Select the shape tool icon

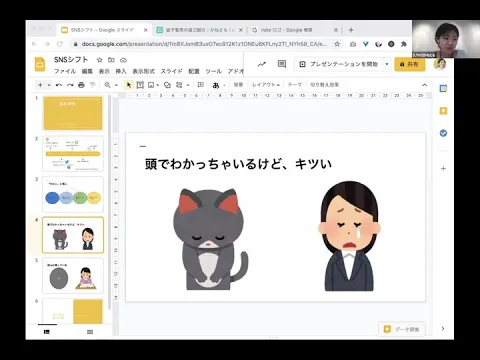(x=167, y=85)
